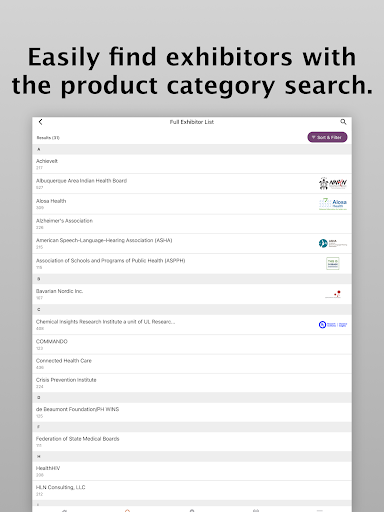
Task: Open the Sort & Filter button
Action: (x=327, y=137)
